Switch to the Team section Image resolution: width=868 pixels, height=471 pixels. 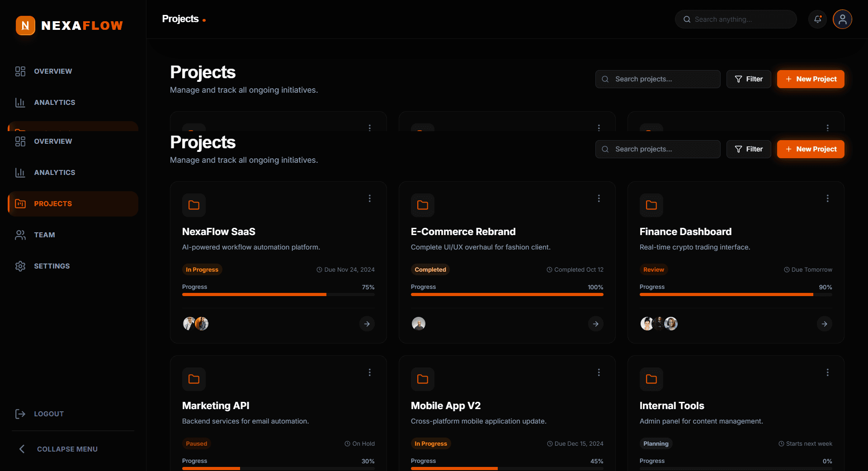44,235
